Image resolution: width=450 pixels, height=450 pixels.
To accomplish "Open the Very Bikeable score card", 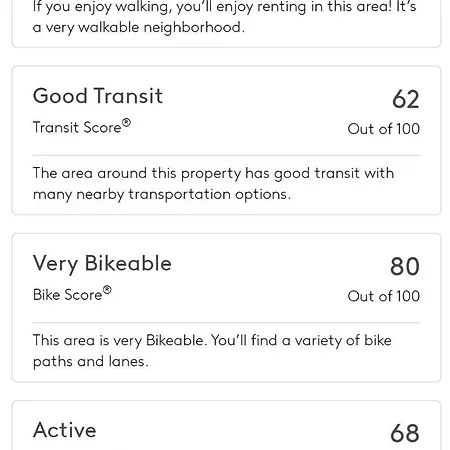I will 226,308.
